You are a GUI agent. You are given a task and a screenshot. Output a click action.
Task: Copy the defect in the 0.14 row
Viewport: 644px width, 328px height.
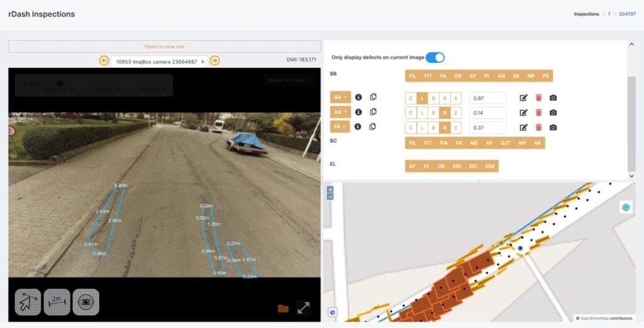pyautogui.click(x=373, y=112)
